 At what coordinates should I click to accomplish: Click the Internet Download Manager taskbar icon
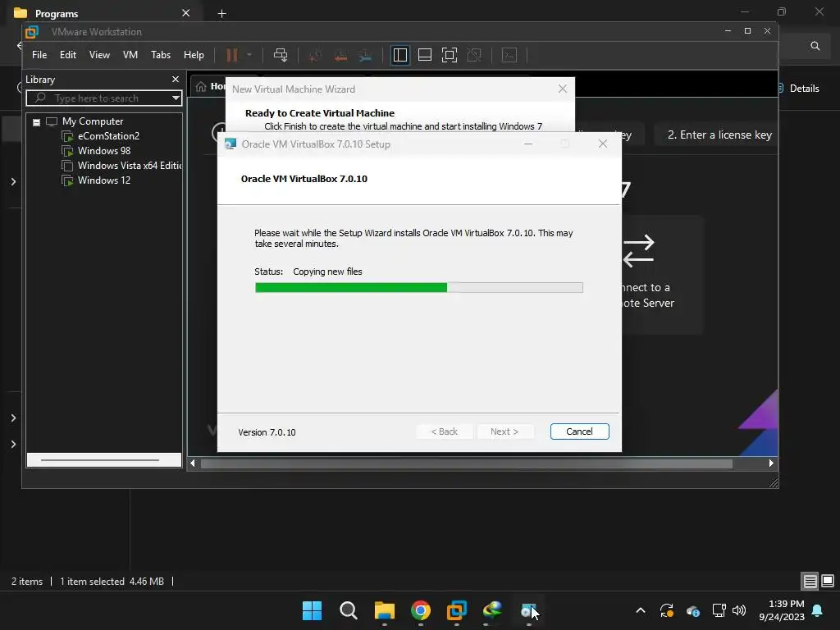coord(493,610)
